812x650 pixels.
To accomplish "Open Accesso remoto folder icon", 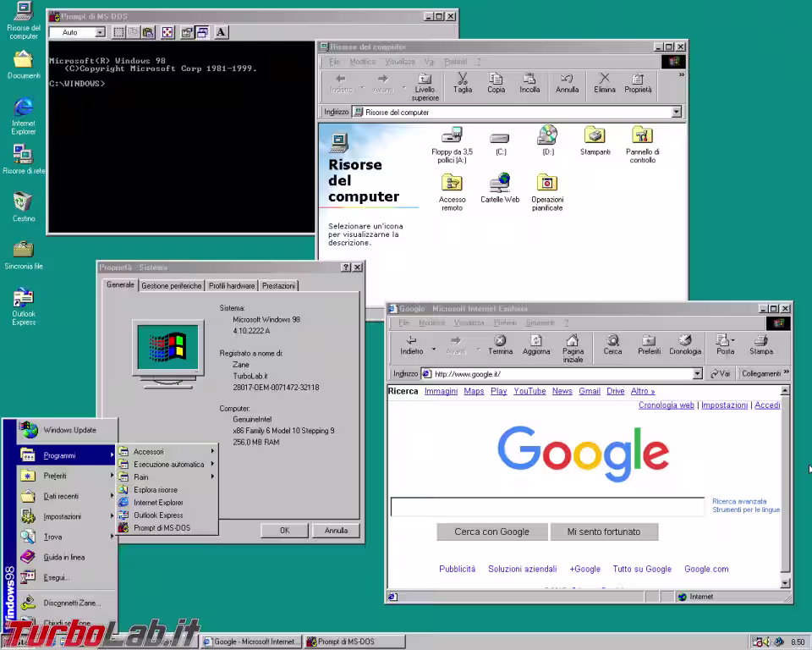I will click(452, 192).
